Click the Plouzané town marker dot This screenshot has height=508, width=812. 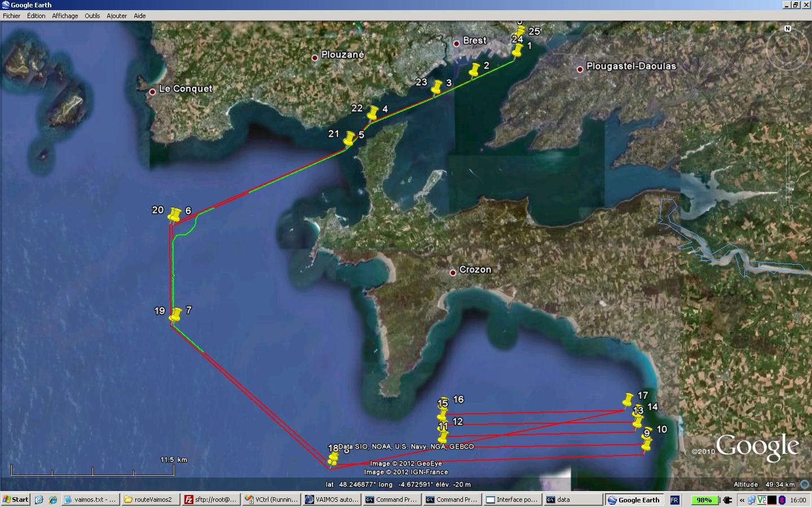tap(315, 58)
